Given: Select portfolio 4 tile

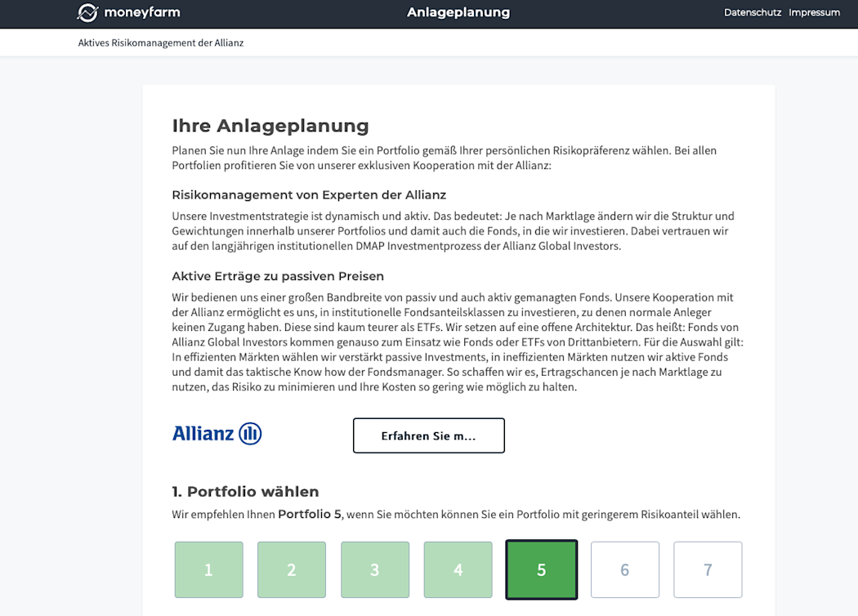Looking at the screenshot, I should [x=458, y=569].
